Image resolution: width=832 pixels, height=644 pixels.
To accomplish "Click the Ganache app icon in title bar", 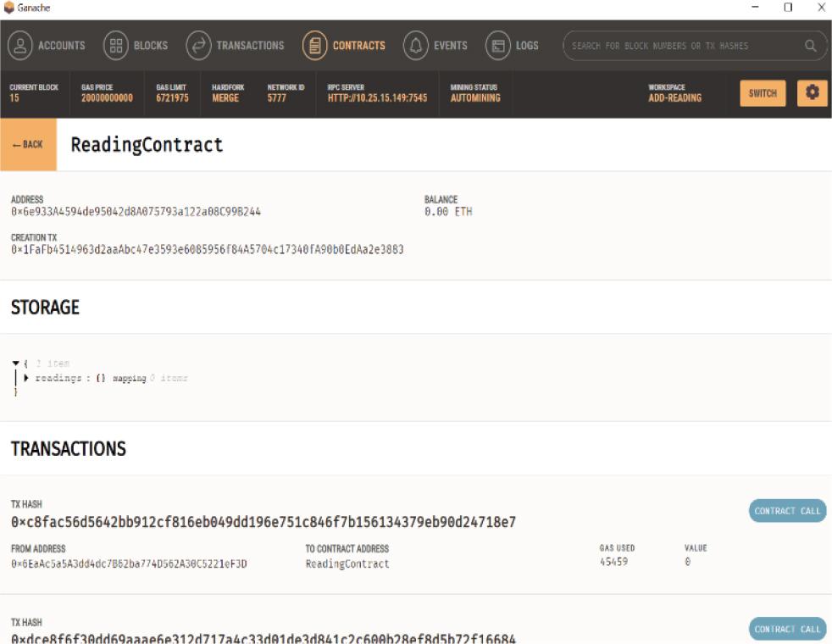I will point(8,8).
